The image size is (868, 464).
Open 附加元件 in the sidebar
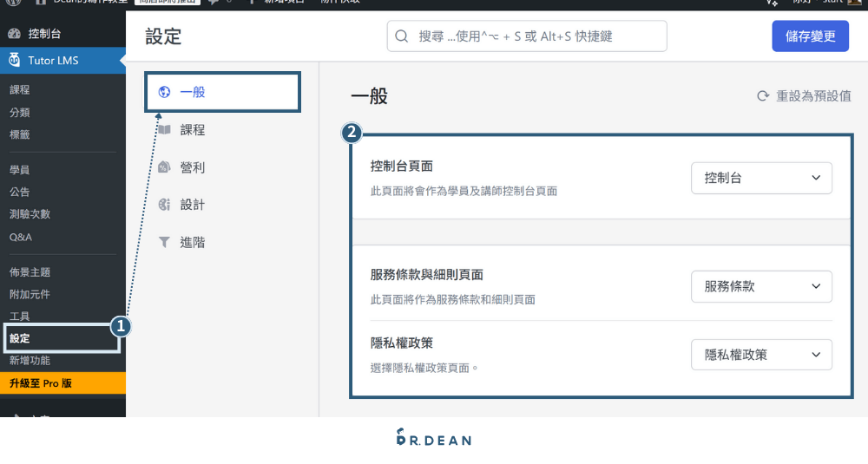pyautogui.click(x=30, y=294)
